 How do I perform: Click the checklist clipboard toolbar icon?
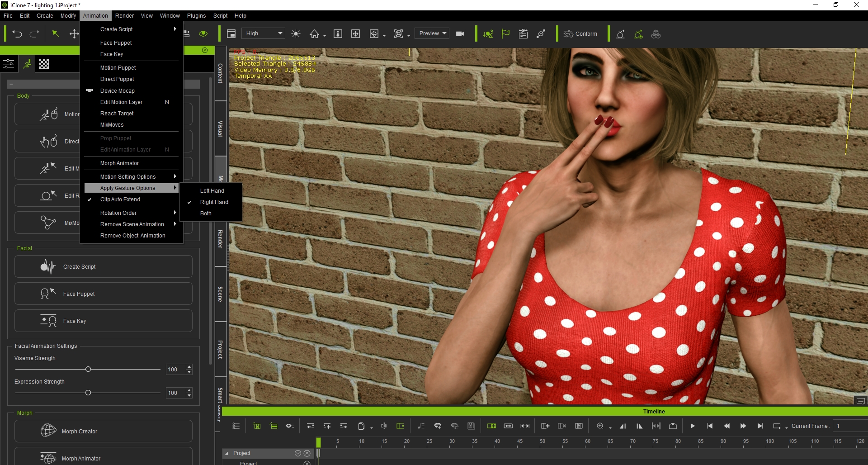(x=523, y=34)
